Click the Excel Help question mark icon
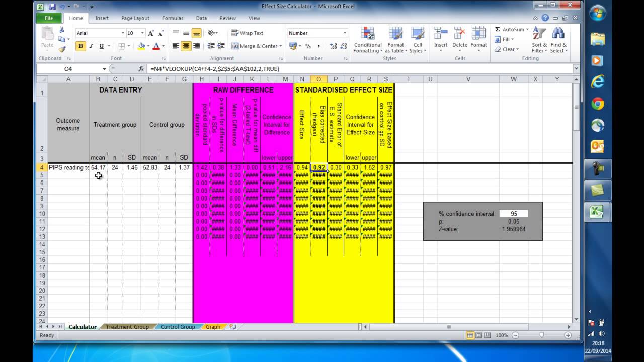Image resolution: width=644 pixels, height=362 pixels. tap(546, 18)
